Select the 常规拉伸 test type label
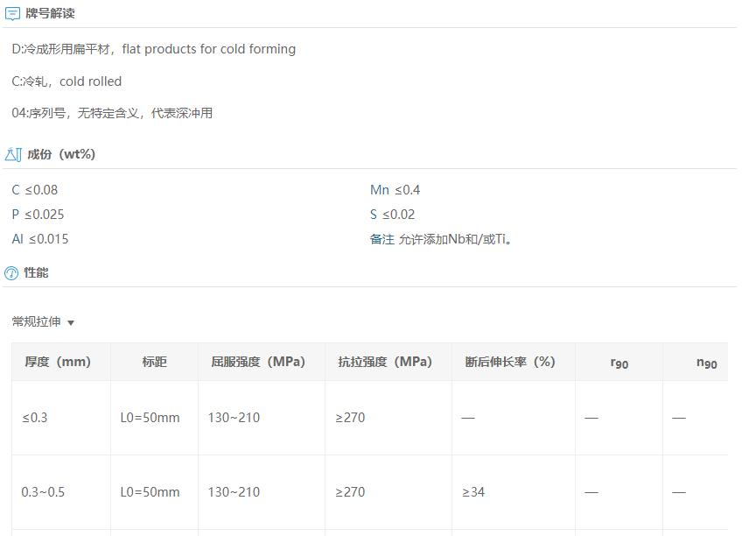 36,321
